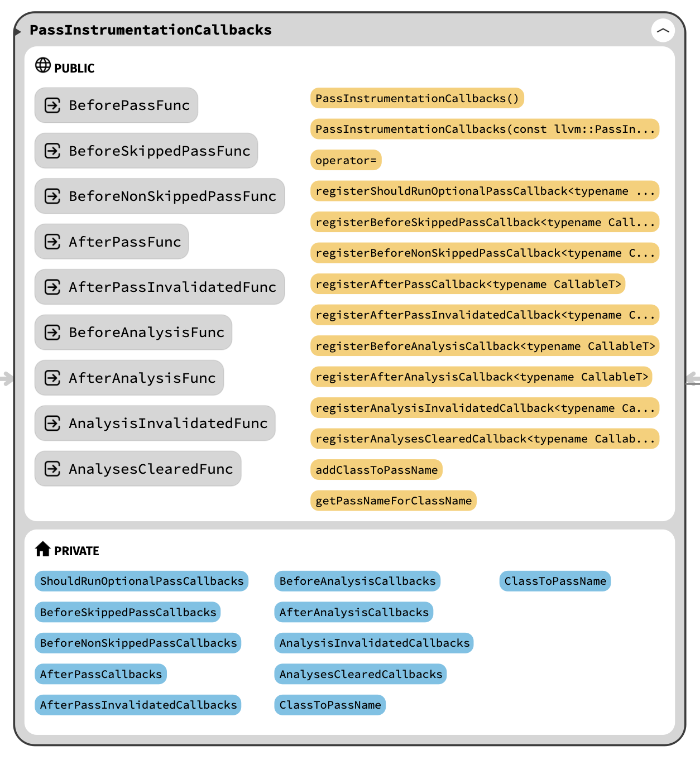Click the arrow icon beside AfterPassInvalidatedFunc

coord(52,287)
